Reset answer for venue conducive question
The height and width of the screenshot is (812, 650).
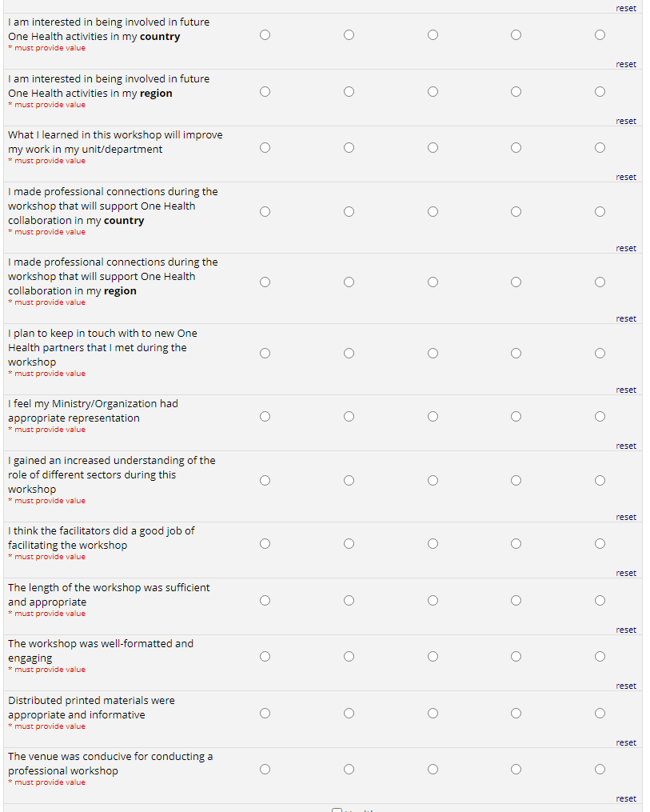coord(626,799)
